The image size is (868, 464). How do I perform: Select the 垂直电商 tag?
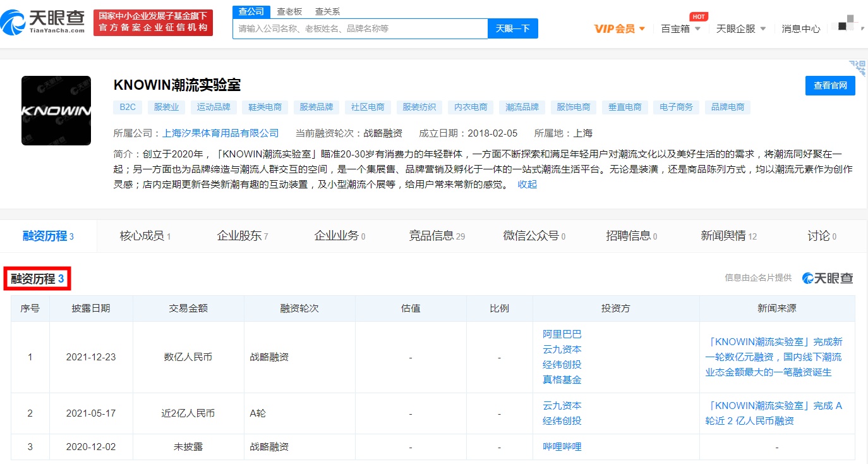click(625, 107)
